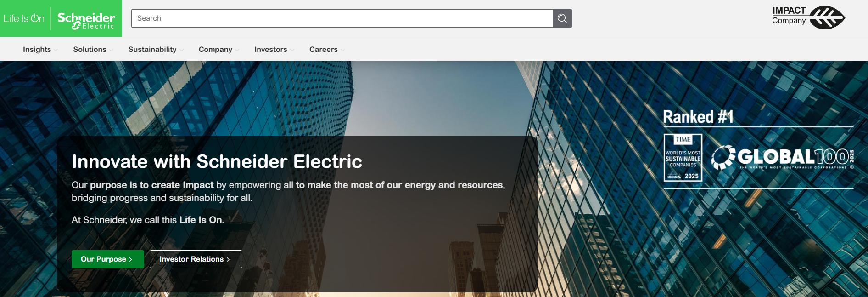Click the Investor Relations button
The image size is (868, 297).
(x=196, y=259)
